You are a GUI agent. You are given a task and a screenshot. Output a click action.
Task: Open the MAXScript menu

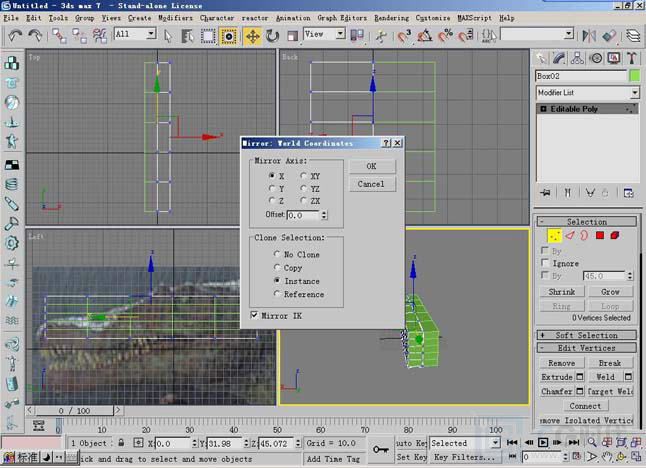pos(475,18)
